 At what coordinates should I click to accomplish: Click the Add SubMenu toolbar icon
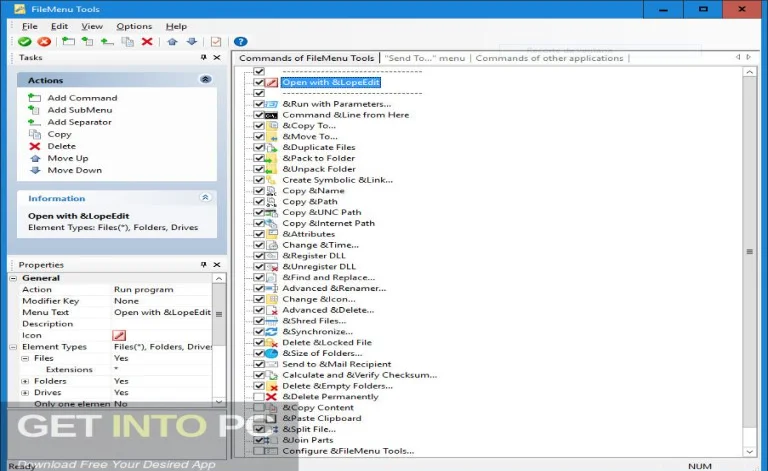pos(87,42)
